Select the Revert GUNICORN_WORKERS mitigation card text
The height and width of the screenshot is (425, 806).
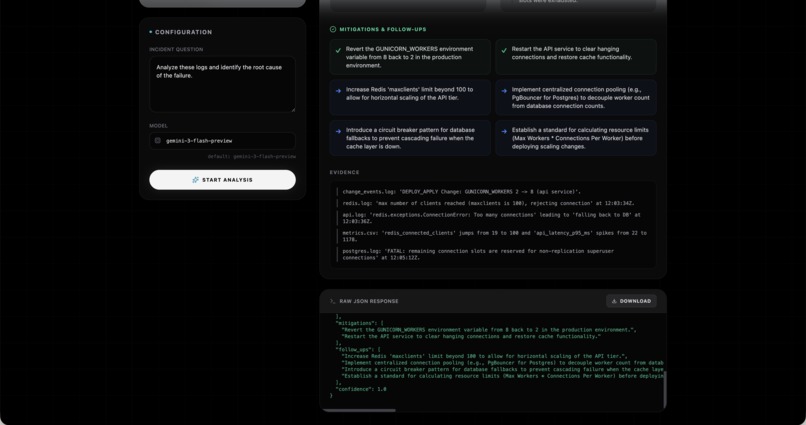(x=410, y=57)
